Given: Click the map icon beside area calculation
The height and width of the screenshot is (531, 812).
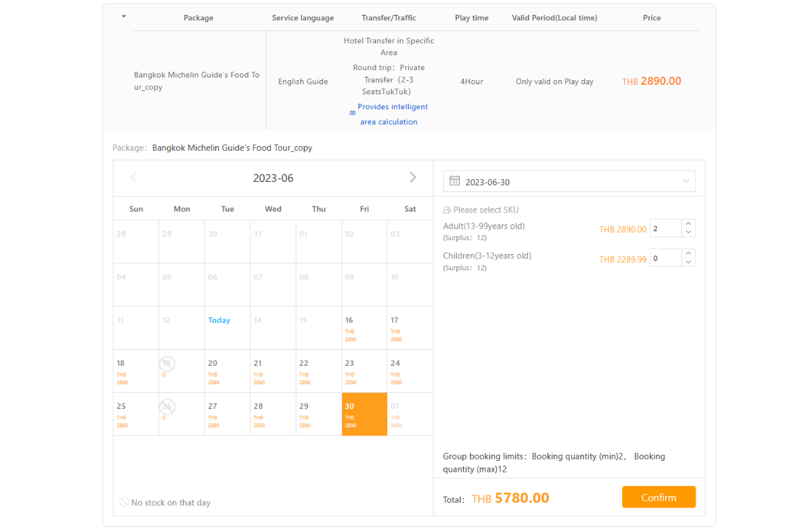Looking at the screenshot, I should (x=352, y=113).
